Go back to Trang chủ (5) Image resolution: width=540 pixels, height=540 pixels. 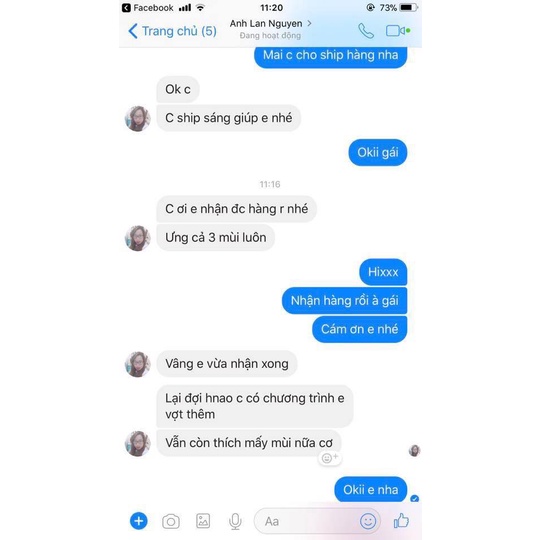pos(172,31)
